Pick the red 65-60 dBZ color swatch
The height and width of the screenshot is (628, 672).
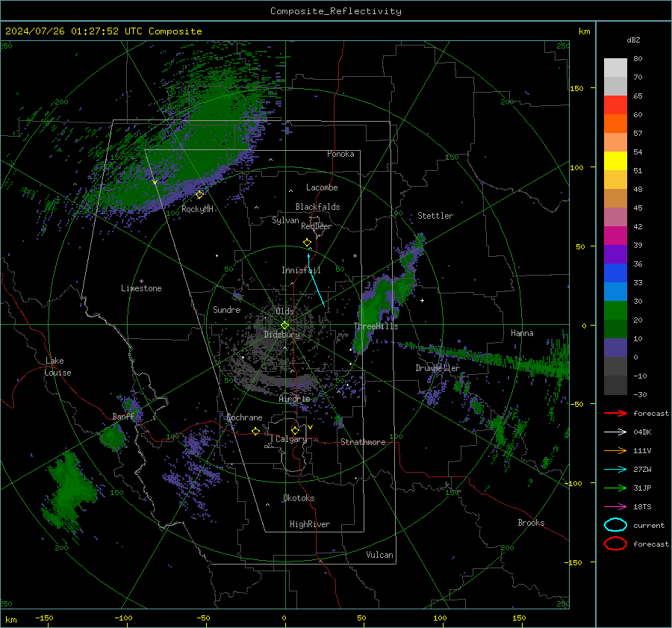615,105
